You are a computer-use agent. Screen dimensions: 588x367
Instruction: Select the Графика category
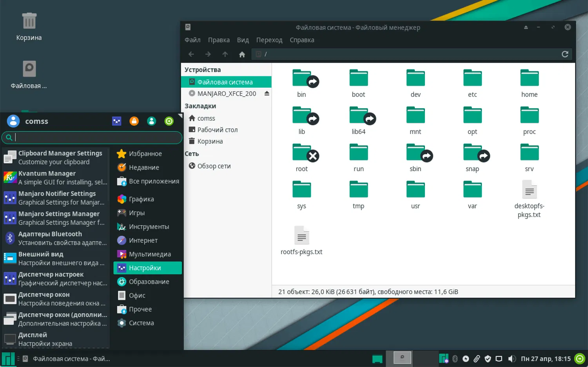[x=141, y=199]
